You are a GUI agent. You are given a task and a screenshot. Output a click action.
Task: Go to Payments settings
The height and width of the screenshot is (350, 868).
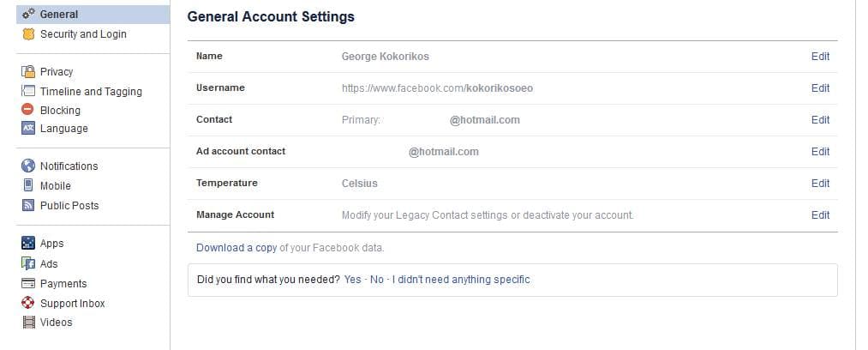[63, 284]
